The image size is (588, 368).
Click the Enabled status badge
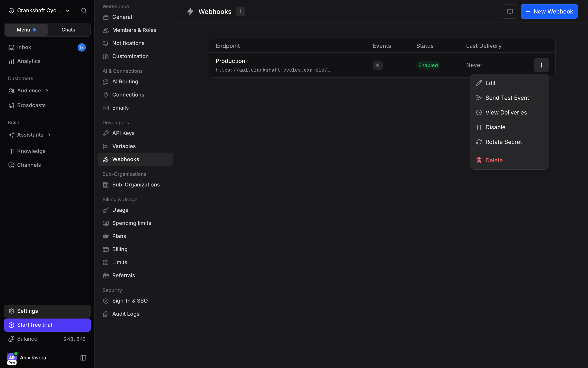pos(428,65)
